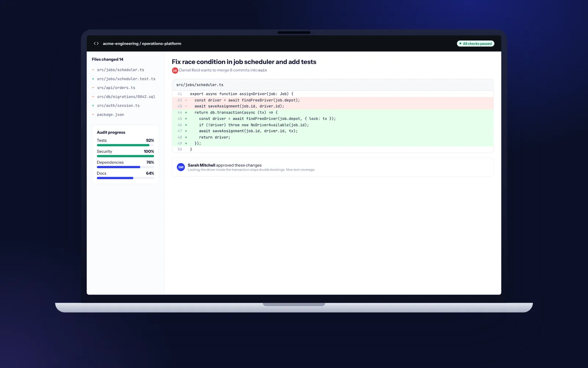Click the Security progress bar
Viewport: 588px width, 368px height.
(125, 156)
